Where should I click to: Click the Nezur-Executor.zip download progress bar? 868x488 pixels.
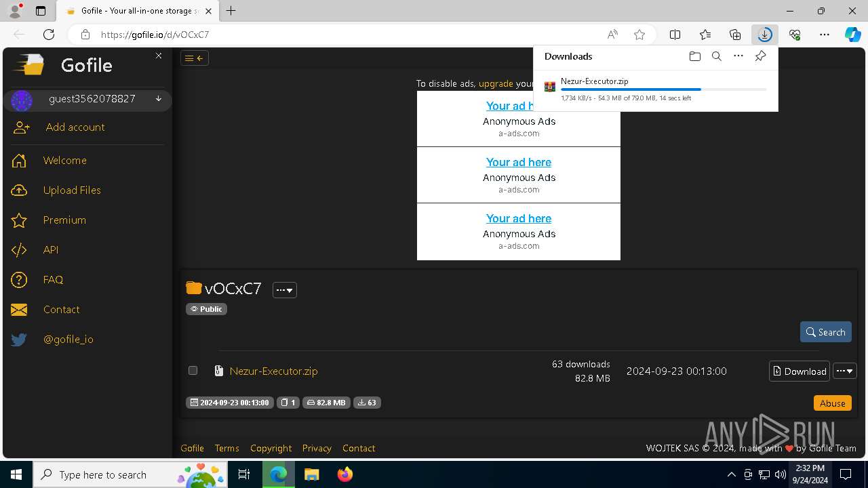coord(664,89)
